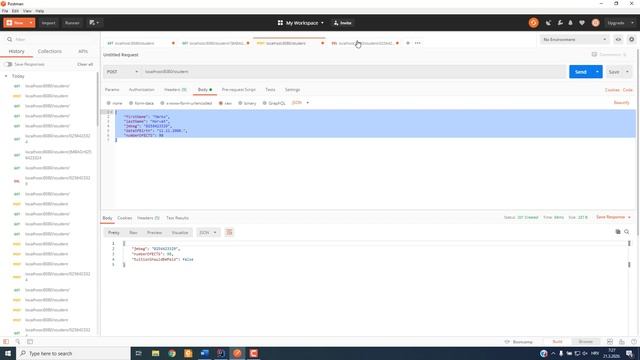Image resolution: width=640 pixels, height=360 pixels.
Task: Click the heart icon in the header
Action: tap(582, 23)
